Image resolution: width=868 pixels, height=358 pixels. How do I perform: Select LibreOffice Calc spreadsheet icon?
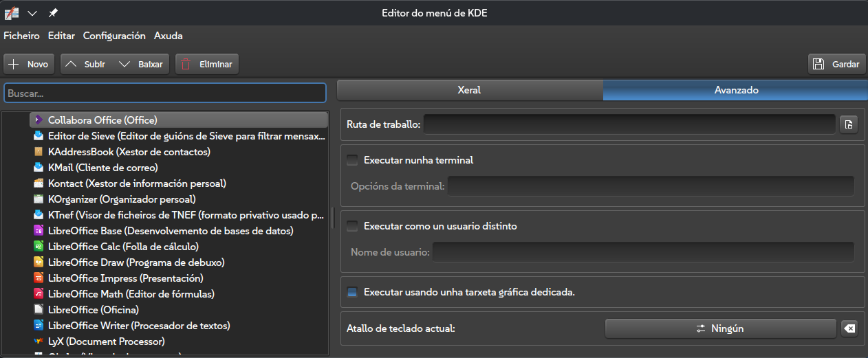(39, 247)
